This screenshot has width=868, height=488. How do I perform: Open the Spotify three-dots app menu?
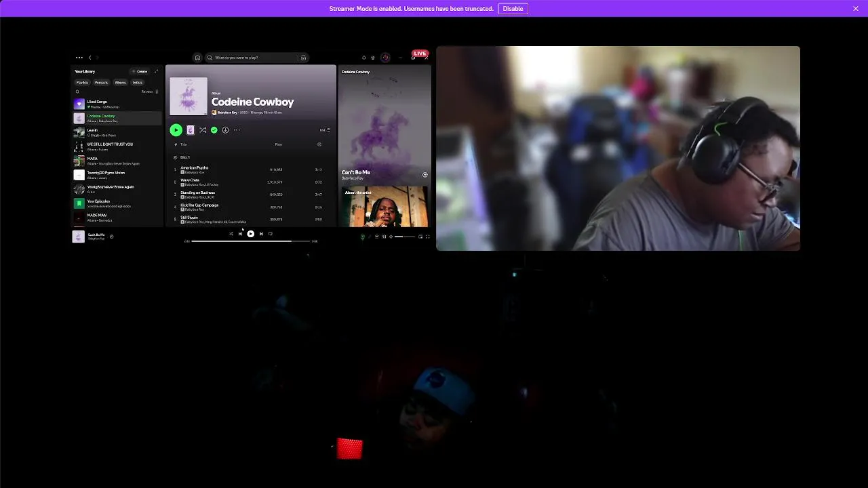click(79, 58)
